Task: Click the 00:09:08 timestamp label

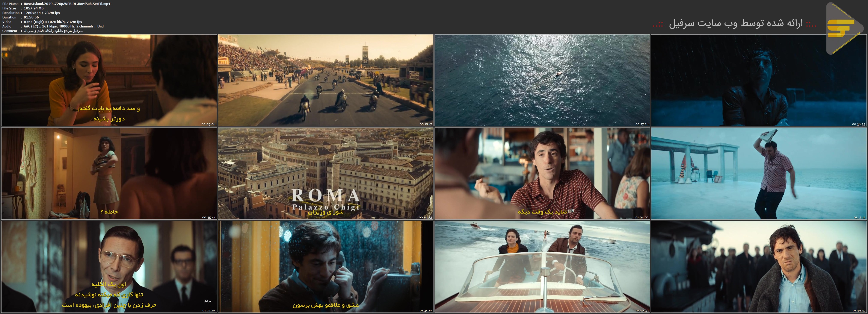Action: pyautogui.click(x=208, y=124)
